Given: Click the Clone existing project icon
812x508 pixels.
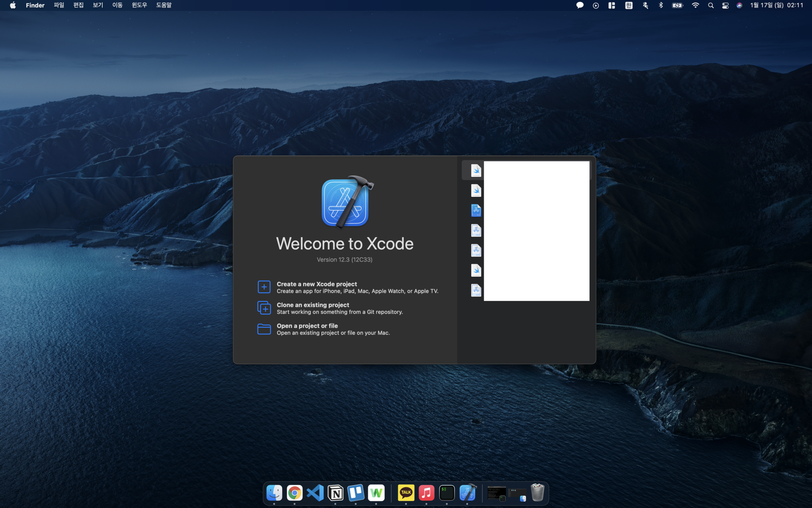Looking at the screenshot, I should pos(264,308).
